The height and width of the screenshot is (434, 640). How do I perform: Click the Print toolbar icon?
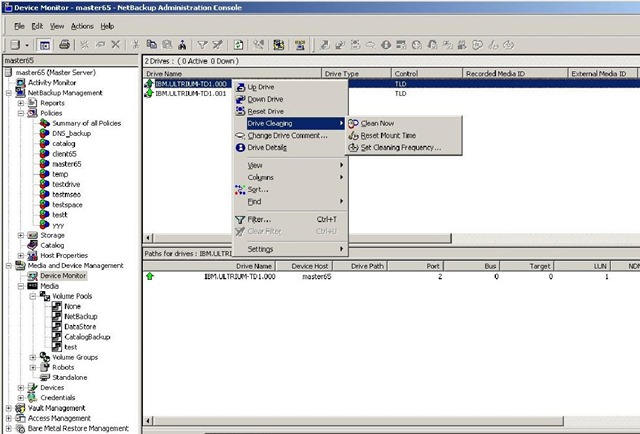[x=64, y=45]
